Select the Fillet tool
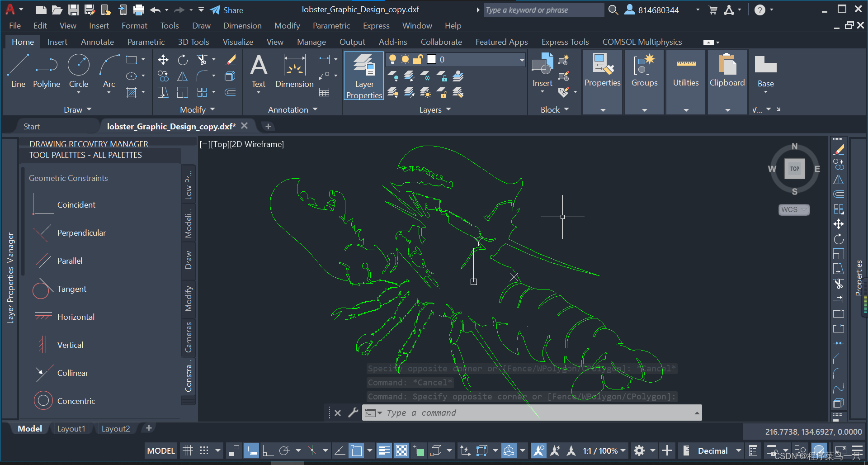The height and width of the screenshot is (465, 868). pos(202,76)
